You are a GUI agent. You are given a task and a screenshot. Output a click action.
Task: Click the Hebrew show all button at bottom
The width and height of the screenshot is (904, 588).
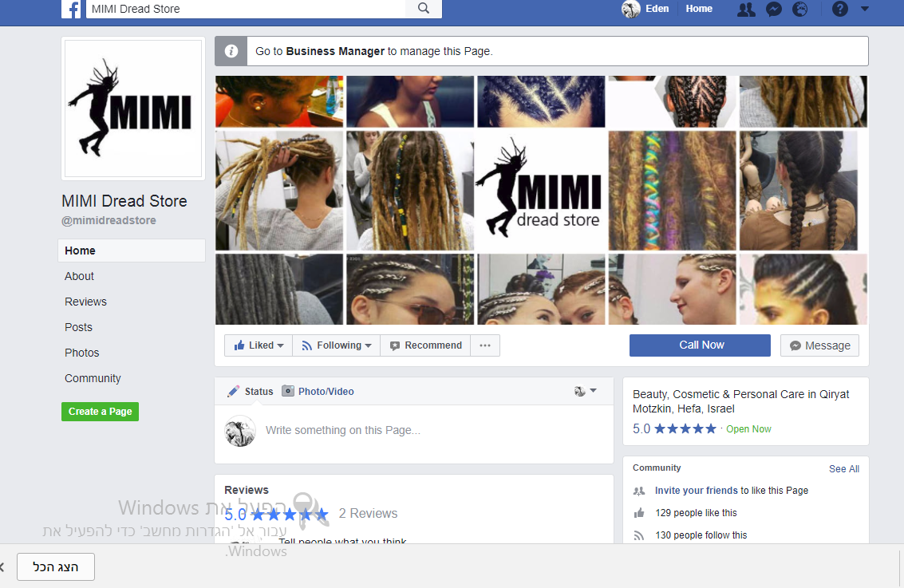point(55,567)
